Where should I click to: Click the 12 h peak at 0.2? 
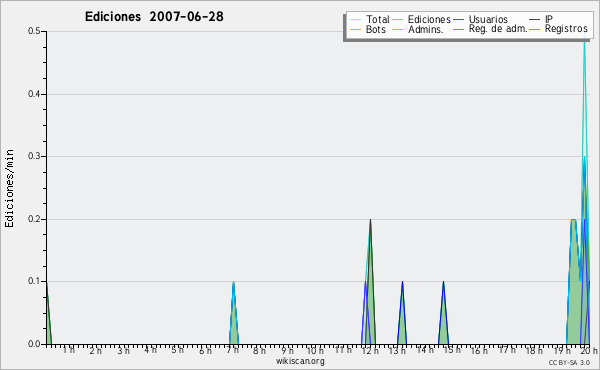click(370, 220)
